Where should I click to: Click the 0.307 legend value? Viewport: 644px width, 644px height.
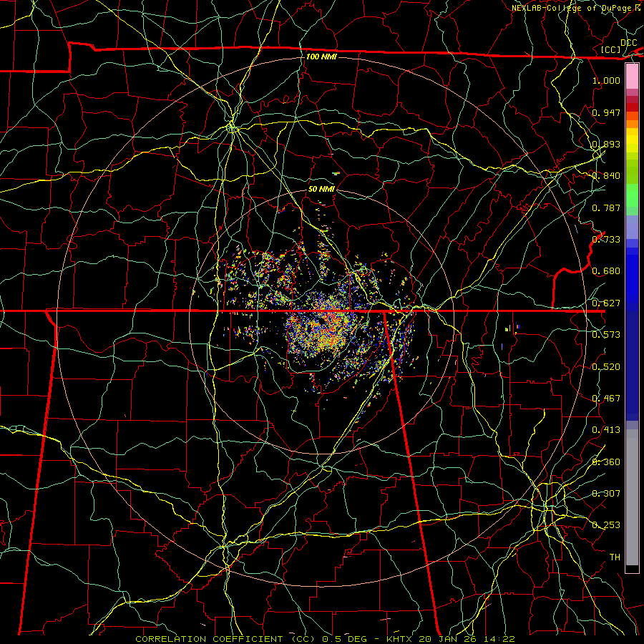606,494
